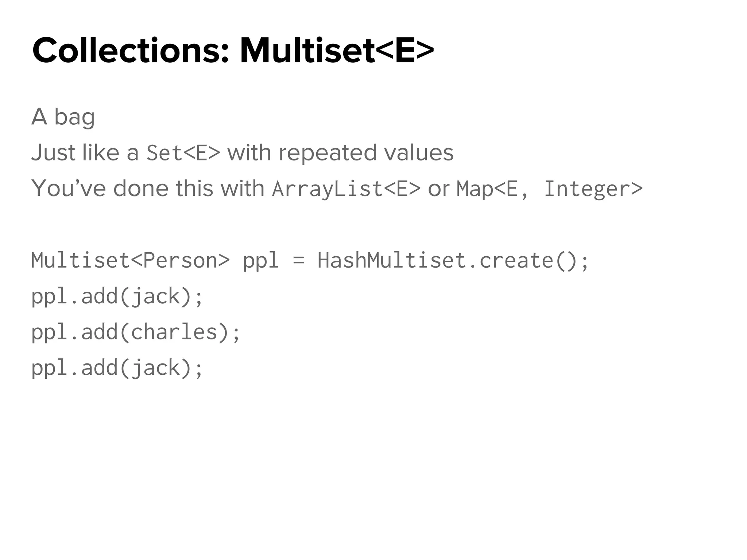The width and height of the screenshot is (747, 560).
Task: Click "HashMultiset.create();" in the code
Action: click(453, 261)
